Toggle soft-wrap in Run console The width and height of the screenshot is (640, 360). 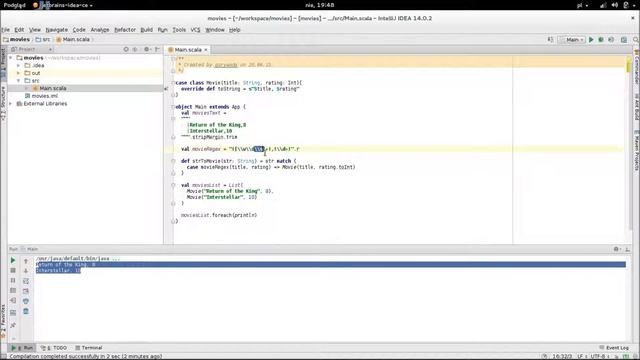(26, 281)
